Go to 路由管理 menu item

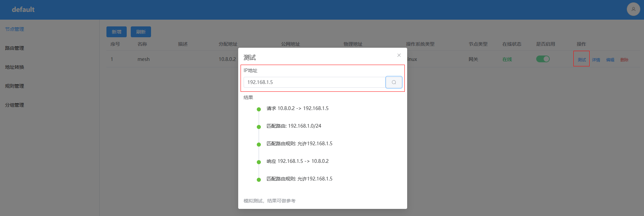pos(15,48)
